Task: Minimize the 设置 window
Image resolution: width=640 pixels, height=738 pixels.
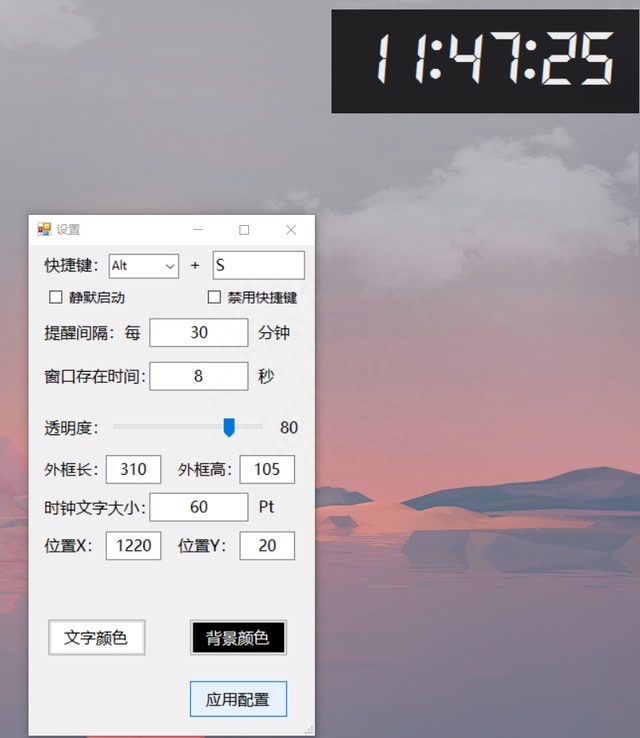Action: (x=198, y=230)
